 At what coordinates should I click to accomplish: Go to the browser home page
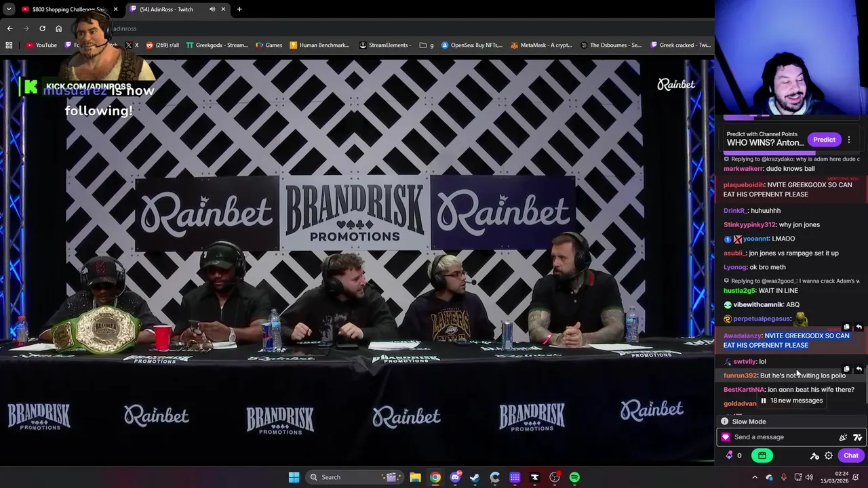point(58,28)
